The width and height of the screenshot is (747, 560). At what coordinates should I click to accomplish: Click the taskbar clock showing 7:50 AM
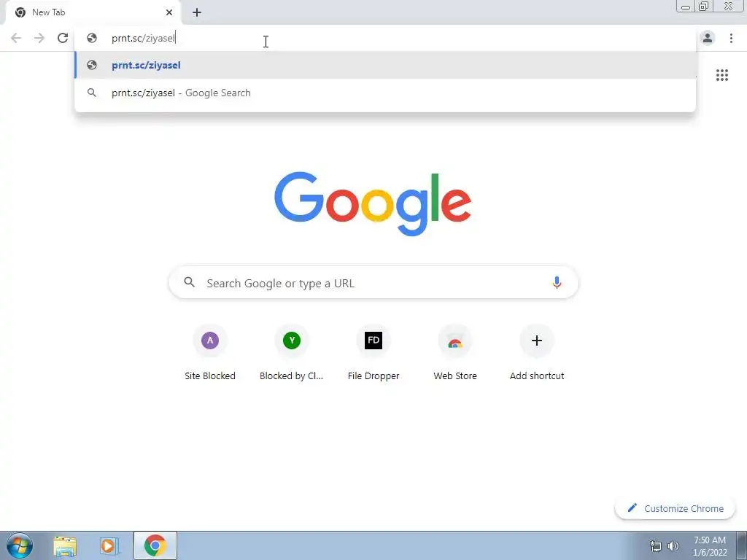tap(710, 546)
